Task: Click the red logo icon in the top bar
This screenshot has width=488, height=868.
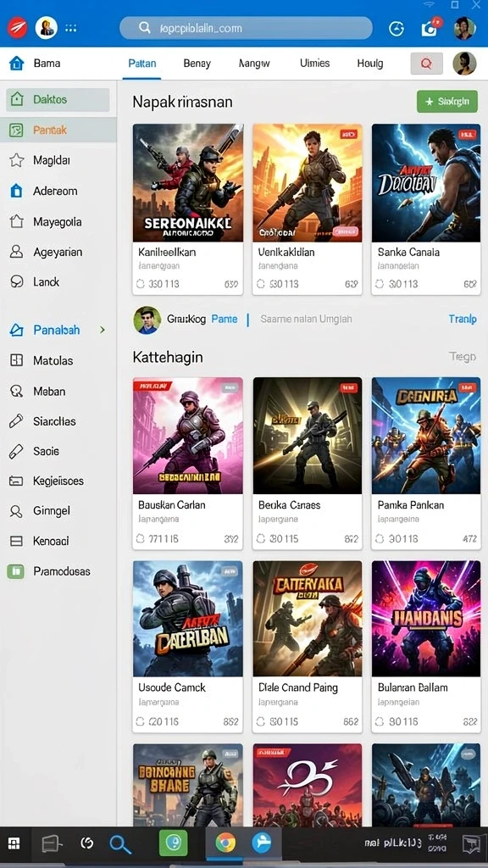Action: point(17,27)
